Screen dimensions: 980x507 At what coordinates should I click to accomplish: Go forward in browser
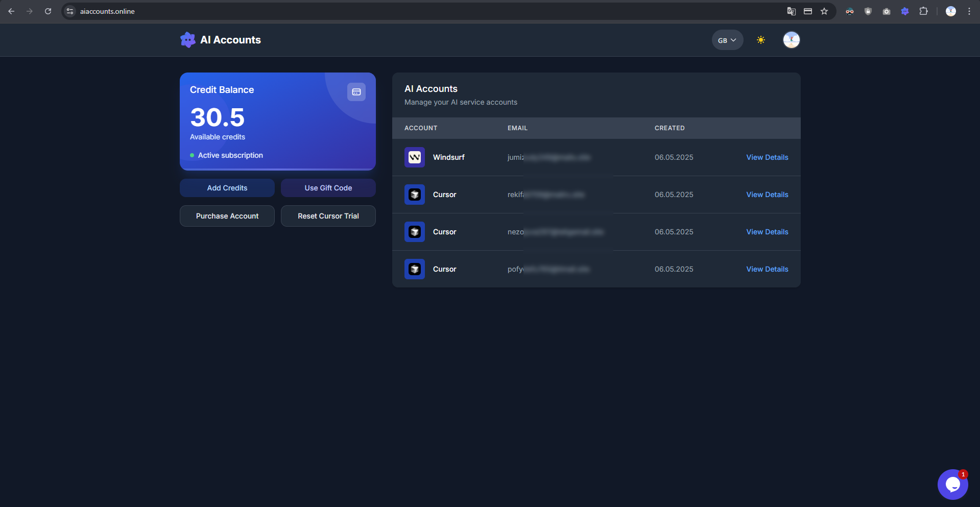point(30,11)
